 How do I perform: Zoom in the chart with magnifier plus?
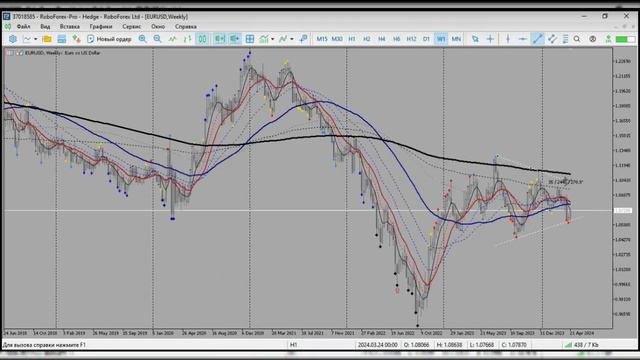[142, 39]
